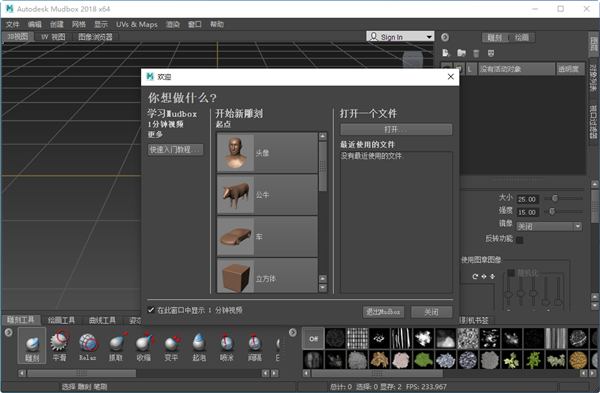The width and height of the screenshot is (600, 393).
Task: Select the 抓取 grab brush tool
Action: click(116, 346)
